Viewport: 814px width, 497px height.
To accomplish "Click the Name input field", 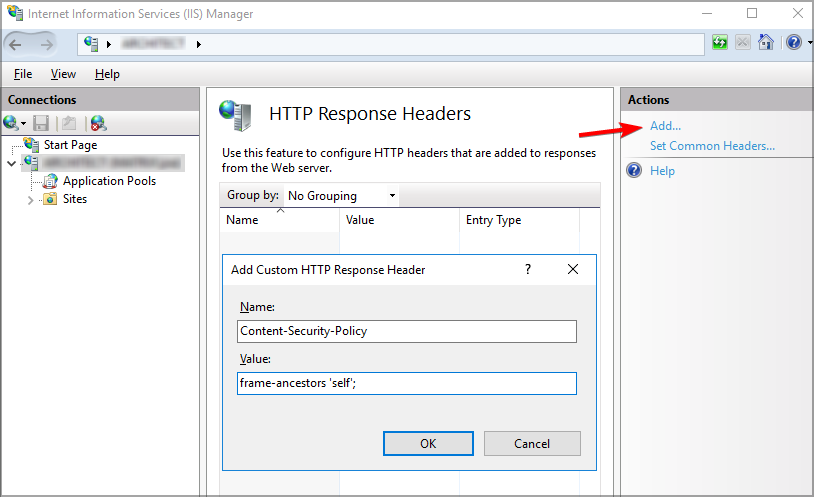I will (x=407, y=331).
